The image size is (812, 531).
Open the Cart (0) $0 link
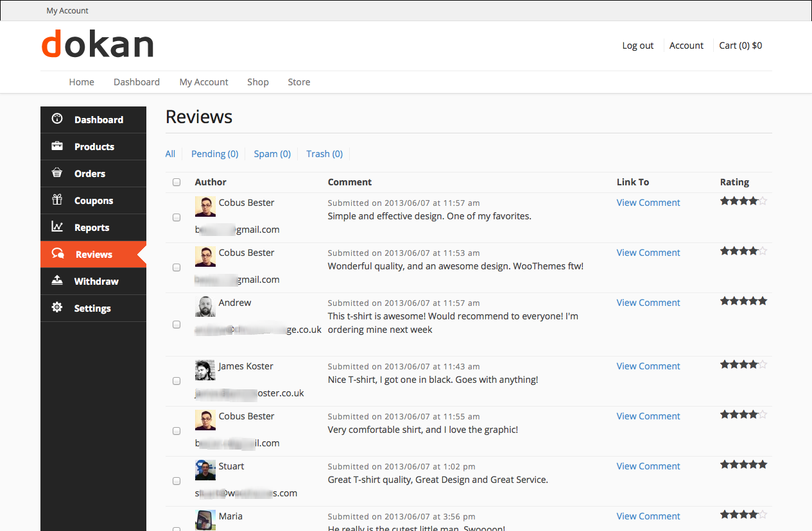pyautogui.click(x=740, y=46)
